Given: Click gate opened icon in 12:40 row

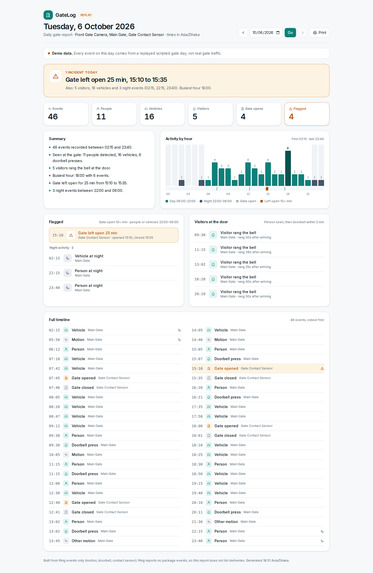Looking at the screenshot, I should tap(66, 502).
